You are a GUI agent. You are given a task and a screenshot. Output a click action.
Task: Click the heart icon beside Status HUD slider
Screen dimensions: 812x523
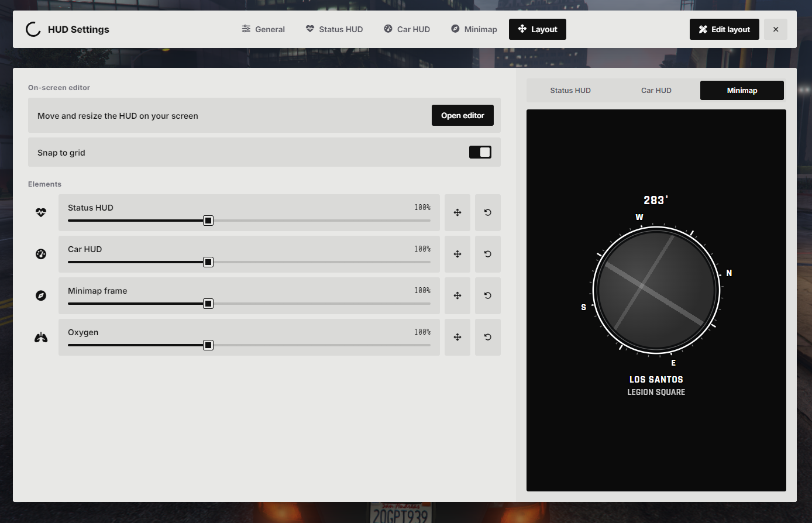[41, 212]
